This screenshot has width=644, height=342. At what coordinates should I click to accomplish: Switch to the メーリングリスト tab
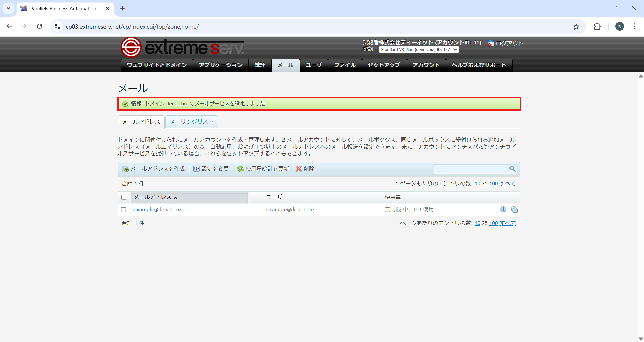pyautogui.click(x=192, y=122)
